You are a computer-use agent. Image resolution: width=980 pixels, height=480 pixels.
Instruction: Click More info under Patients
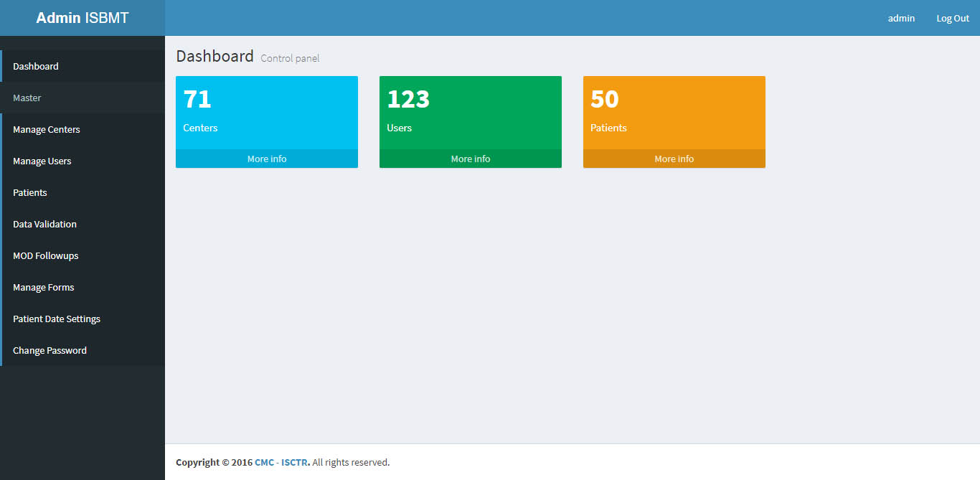674,159
